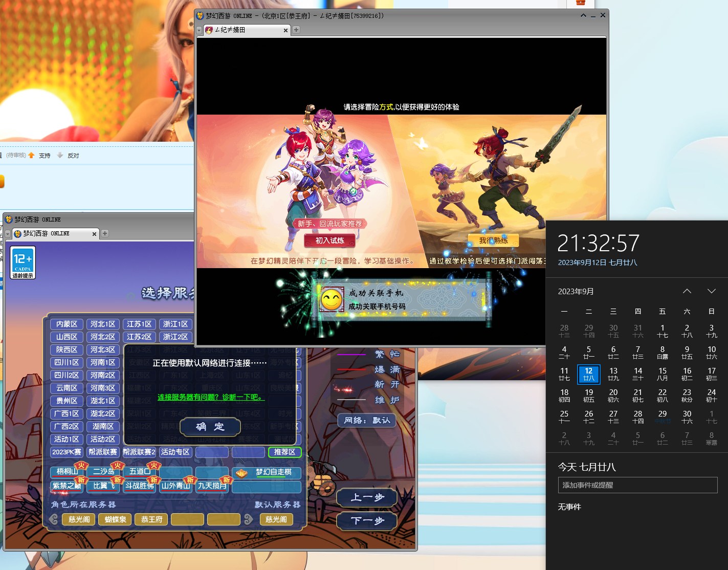Click the 支持 upvote arrow icon
Screen dimensions: 728x570
coord(31,155)
